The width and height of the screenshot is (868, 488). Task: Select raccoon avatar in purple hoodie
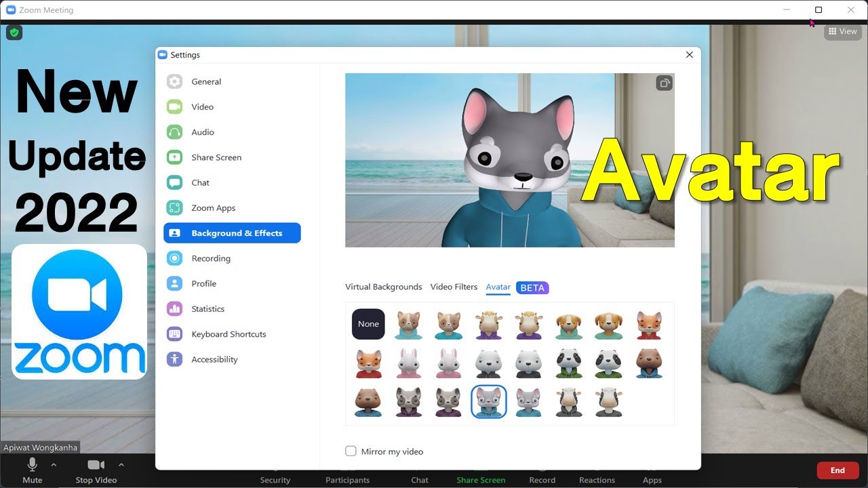pos(408,402)
